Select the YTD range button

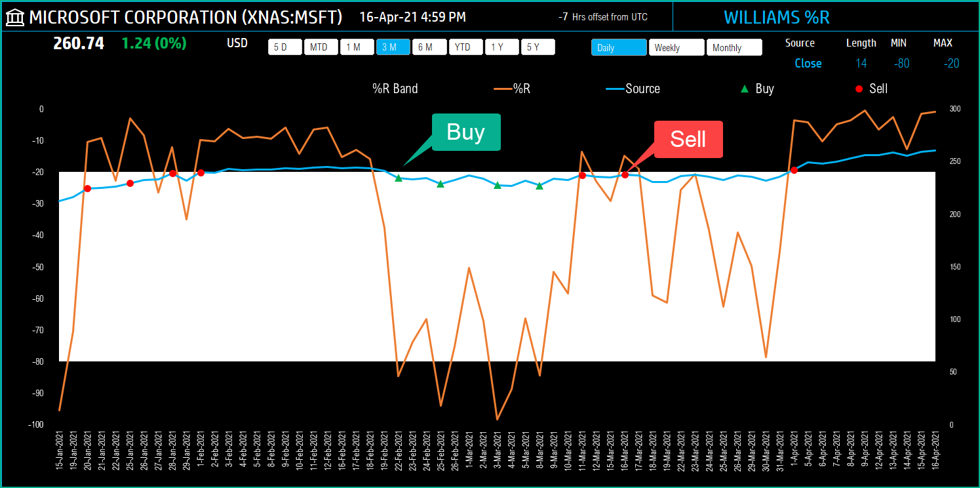[465, 47]
